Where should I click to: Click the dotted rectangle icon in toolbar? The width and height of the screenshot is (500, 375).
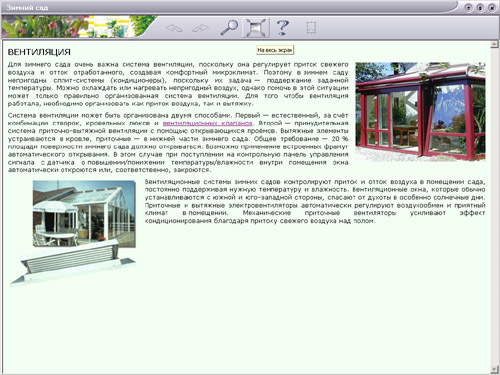311,28
